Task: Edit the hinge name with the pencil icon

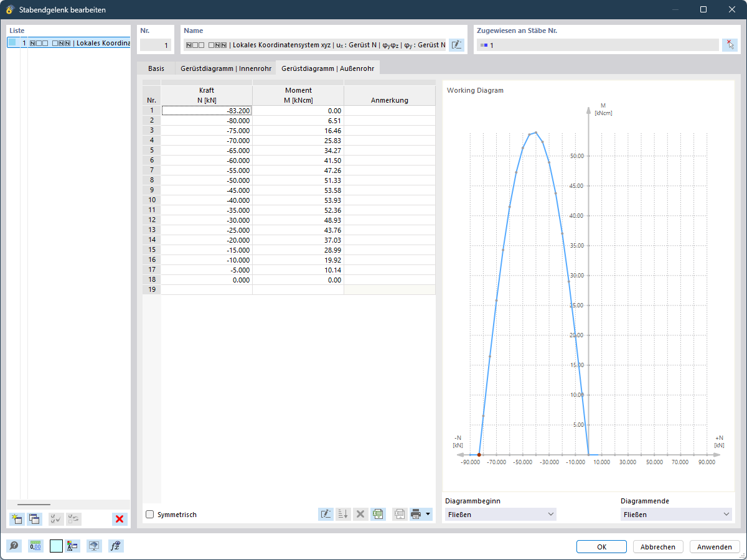Action: point(456,44)
